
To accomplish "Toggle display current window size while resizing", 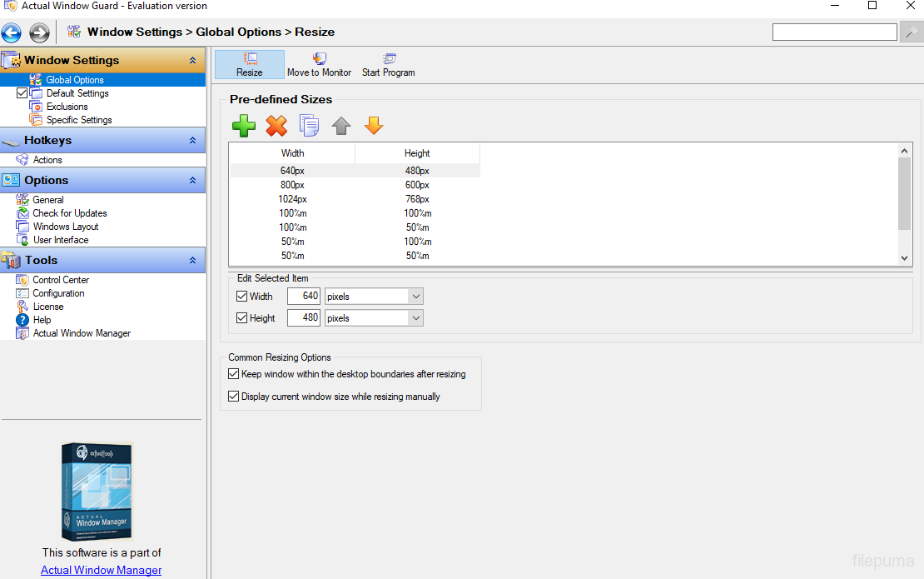I will [234, 397].
